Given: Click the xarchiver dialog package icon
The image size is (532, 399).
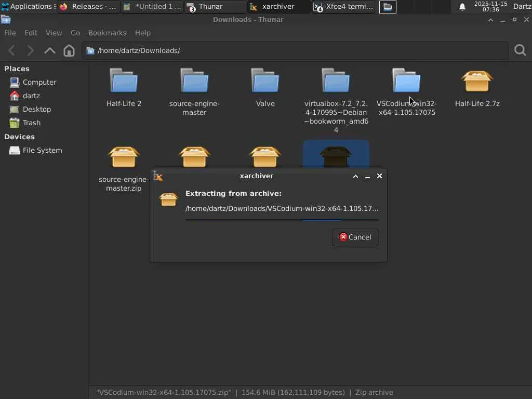Looking at the screenshot, I should [168, 199].
